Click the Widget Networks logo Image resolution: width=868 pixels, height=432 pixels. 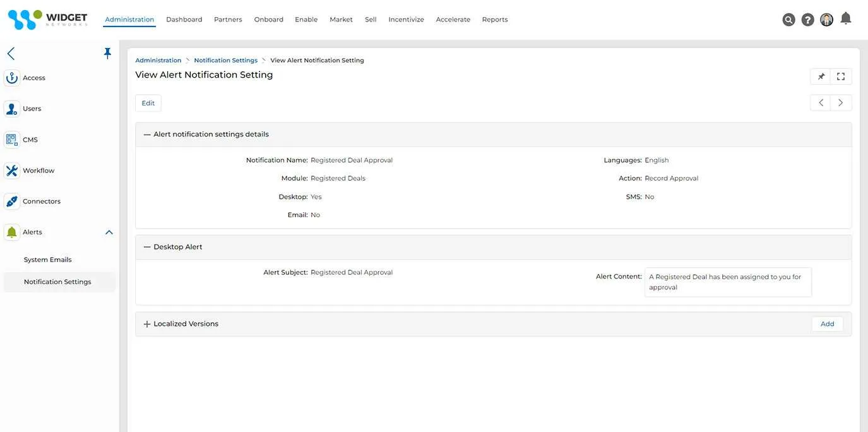click(x=47, y=20)
